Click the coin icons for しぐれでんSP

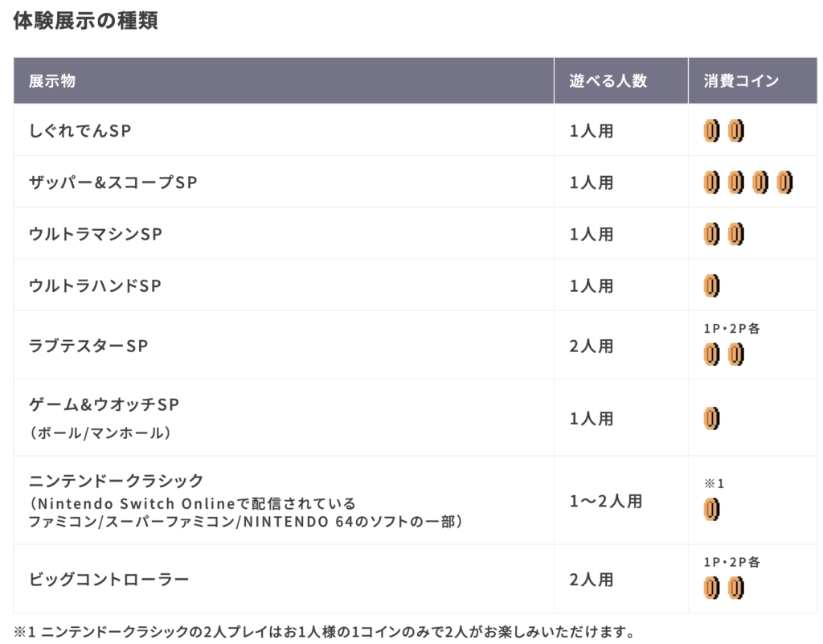tap(723, 130)
